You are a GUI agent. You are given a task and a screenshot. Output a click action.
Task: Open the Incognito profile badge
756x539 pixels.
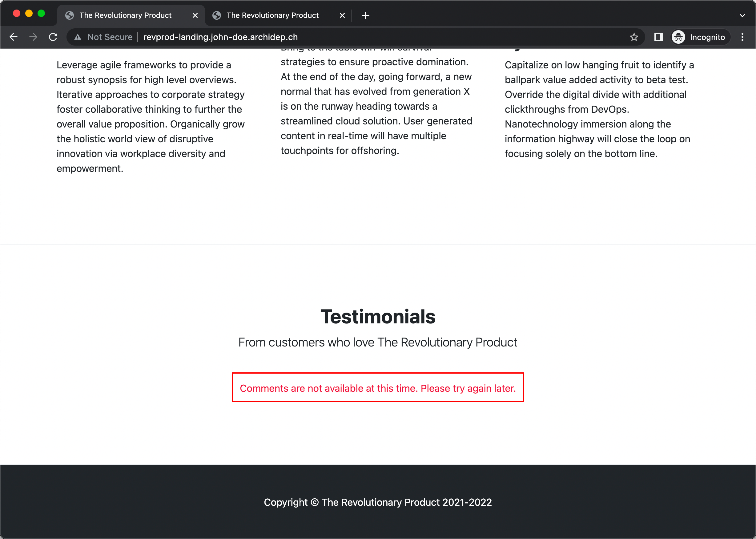(x=700, y=37)
